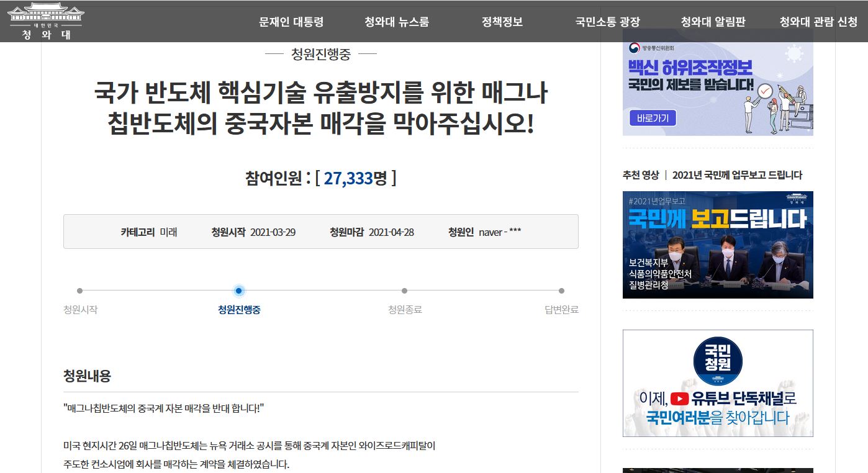Click the 국민께 보고드립니다 video thumbnail
The height and width of the screenshot is (473, 868).
click(x=718, y=244)
